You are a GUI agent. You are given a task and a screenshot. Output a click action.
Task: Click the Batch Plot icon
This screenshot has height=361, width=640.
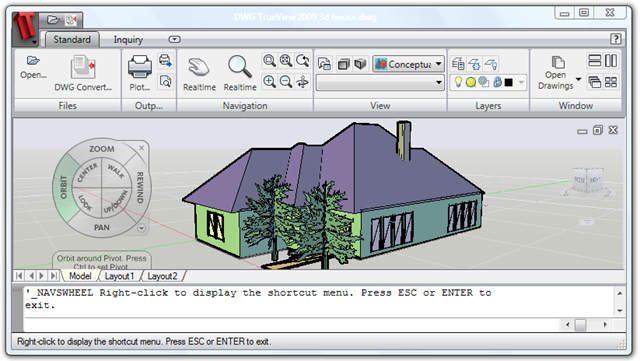point(165,60)
